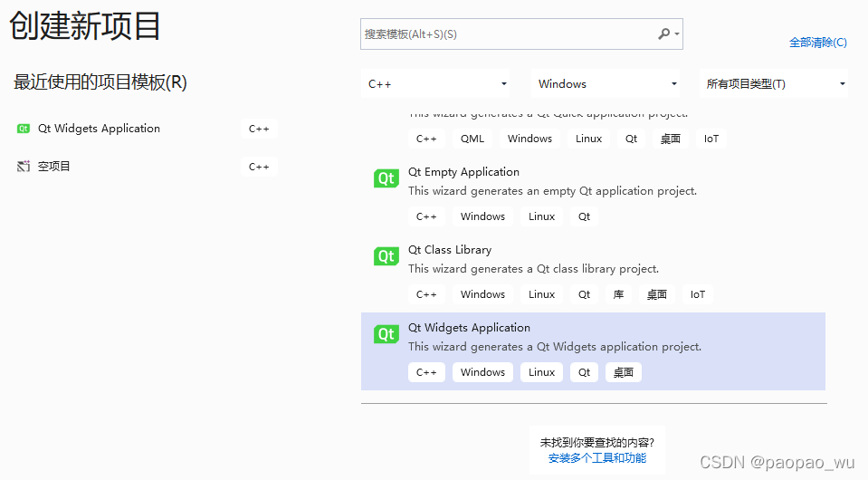
Task: Select Qt Class Library template title
Action: coord(450,250)
